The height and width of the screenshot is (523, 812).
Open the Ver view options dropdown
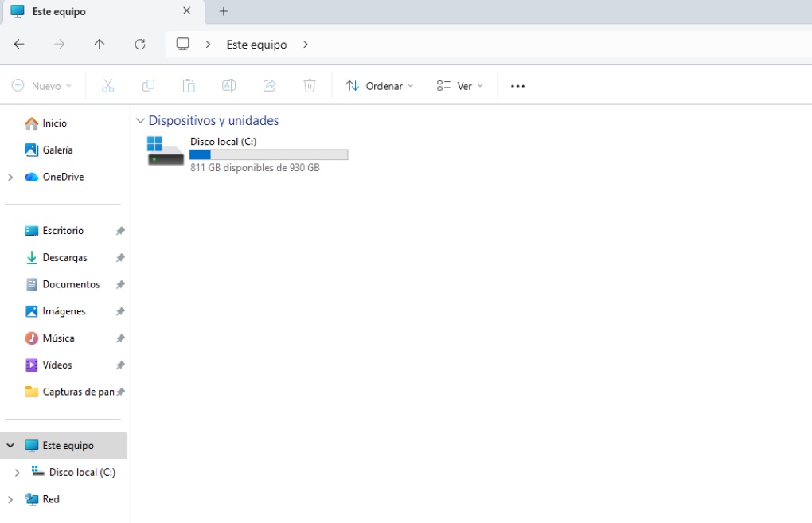click(x=460, y=86)
